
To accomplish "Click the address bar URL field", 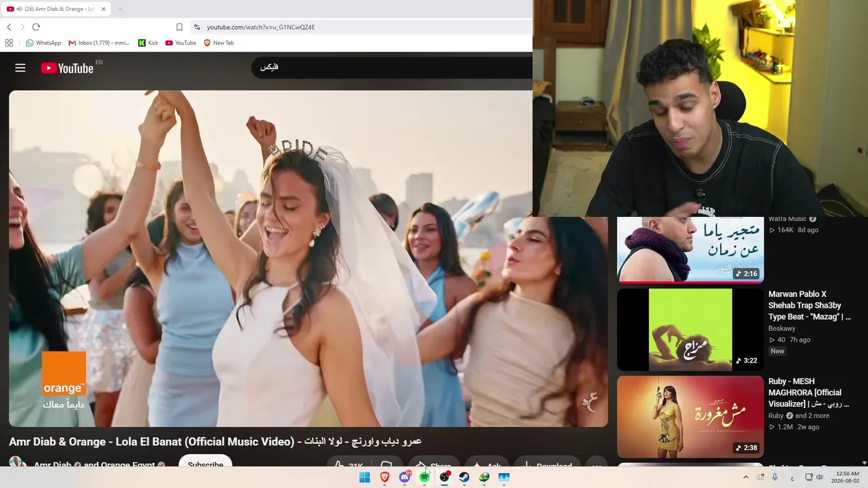I will click(359, 27).
